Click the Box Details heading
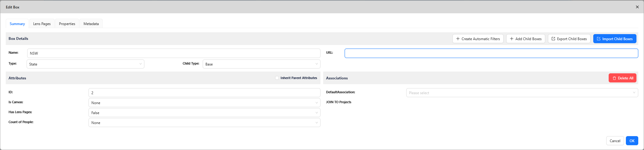Screen dimensions: 644x150 [18, 39]
